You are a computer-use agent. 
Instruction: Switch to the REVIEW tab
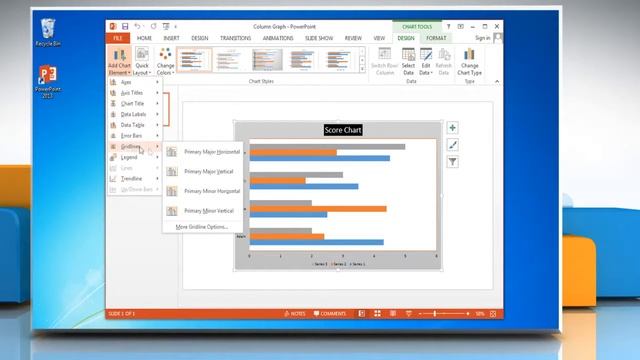click(353, 38)
